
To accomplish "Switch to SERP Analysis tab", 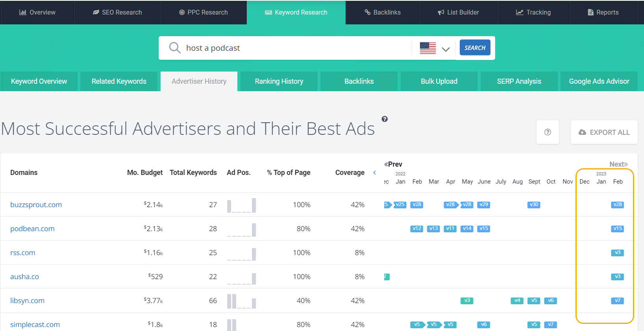I will (x=519, y=81).
